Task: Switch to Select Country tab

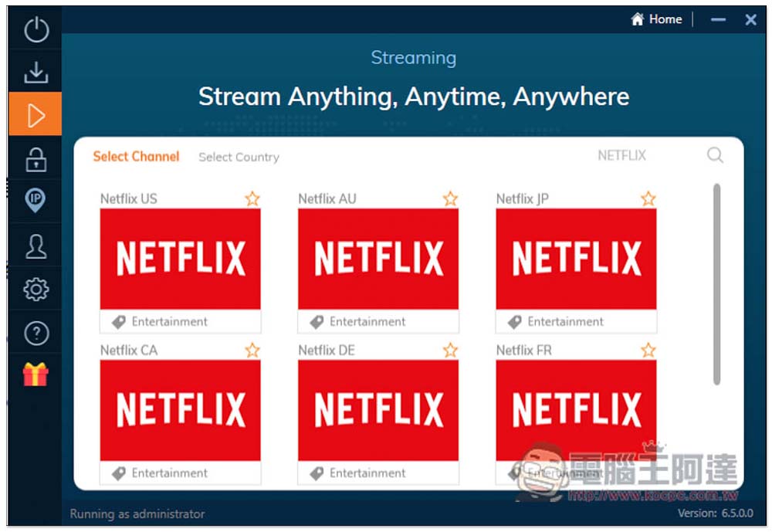Action: pyautogui.click(x=239, y=158)
